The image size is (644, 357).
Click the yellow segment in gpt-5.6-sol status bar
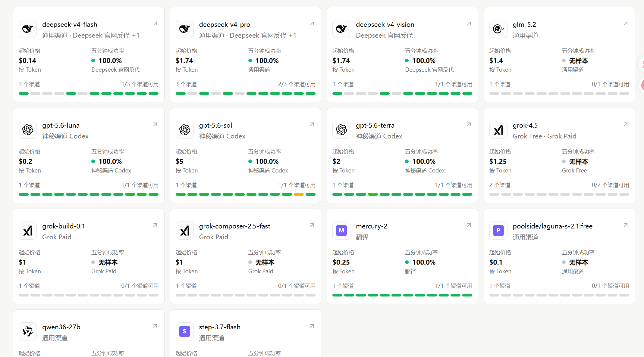[x=299, y=194]
